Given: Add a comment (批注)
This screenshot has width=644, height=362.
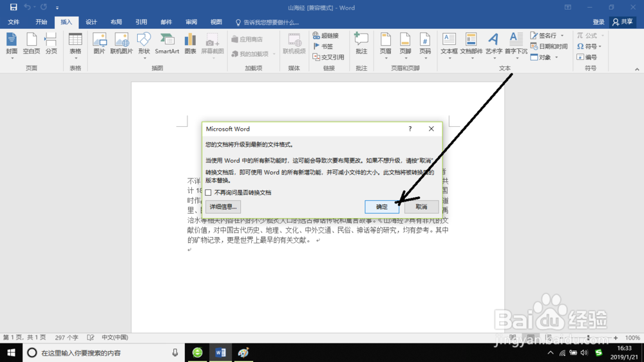Looking at the screenshot, I should (x=361, y=44).
